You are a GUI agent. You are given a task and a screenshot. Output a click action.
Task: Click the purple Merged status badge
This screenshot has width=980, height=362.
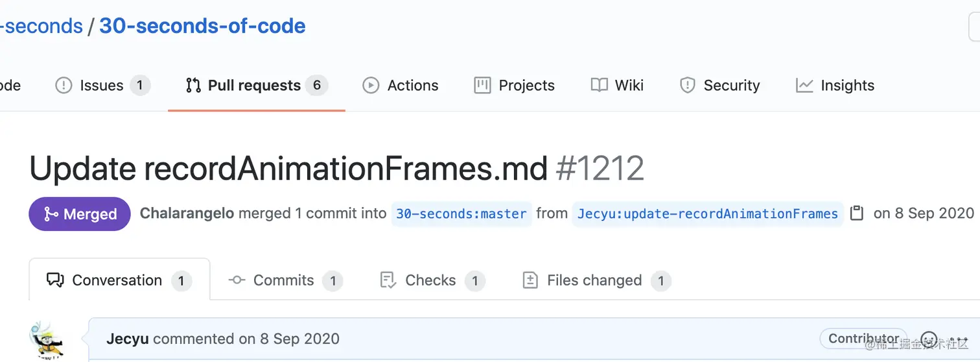click(x=80, y=214)
